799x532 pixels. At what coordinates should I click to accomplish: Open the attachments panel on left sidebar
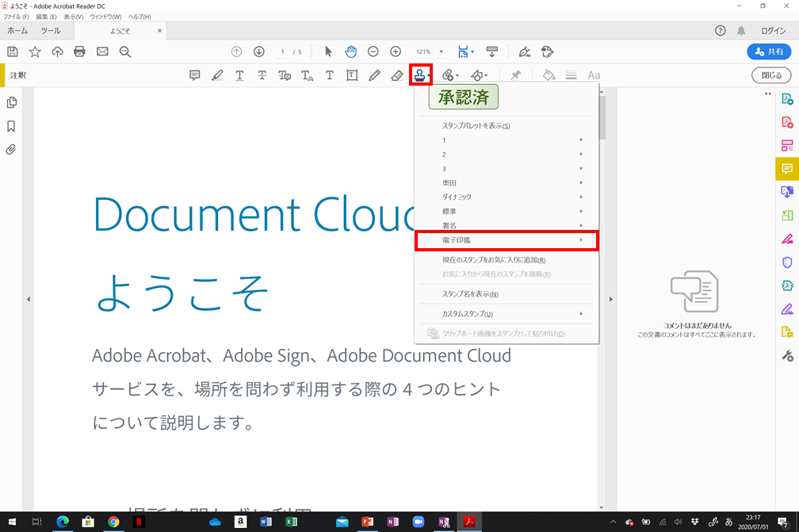(x=11, y=149)
